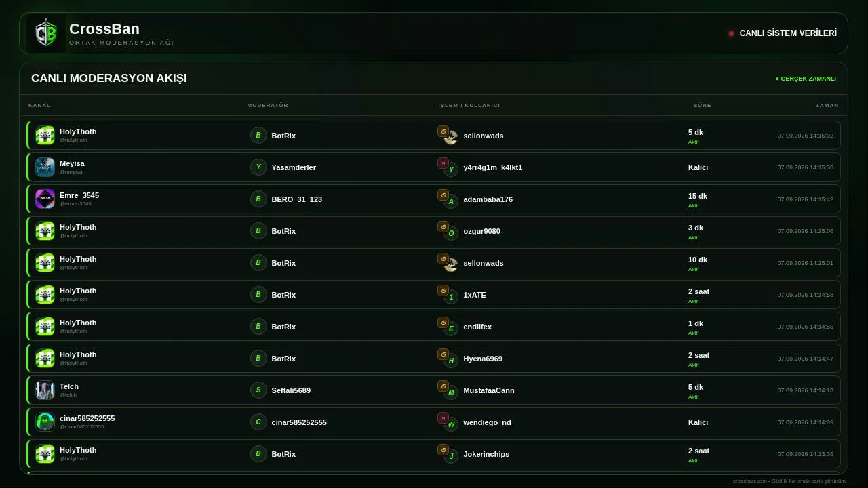The width and height of the screenshot is (868, 488).
Task: Click Seftali5689 moderator S badge
Action: (x=258, y=390)
